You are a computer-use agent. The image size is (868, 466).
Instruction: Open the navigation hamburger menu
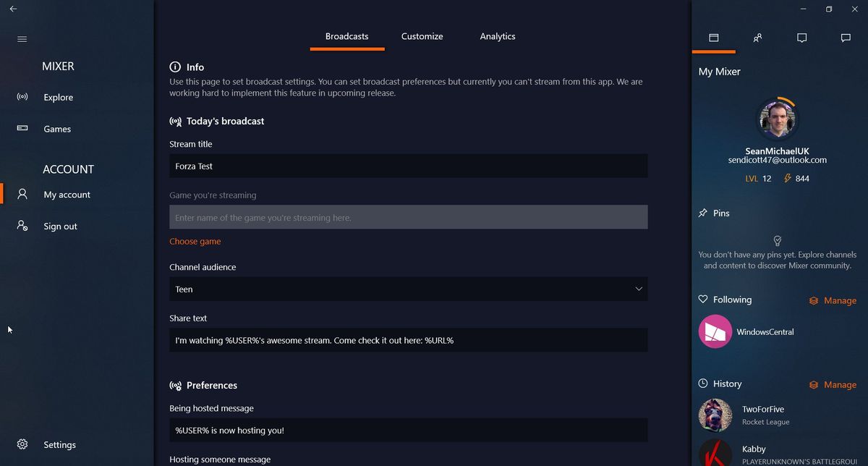[x=22, y=39]
